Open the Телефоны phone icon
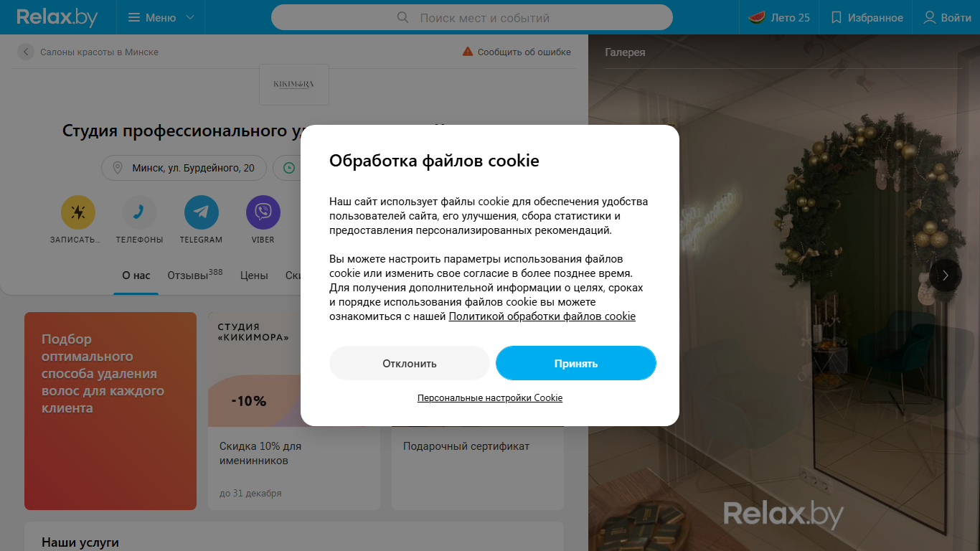Viewport: 980px width, 551px height. (140, 212)
